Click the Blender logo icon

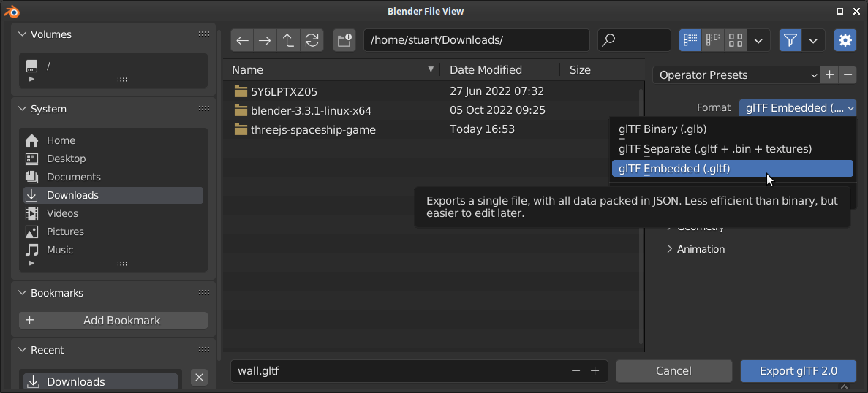[x=13, y=11]
